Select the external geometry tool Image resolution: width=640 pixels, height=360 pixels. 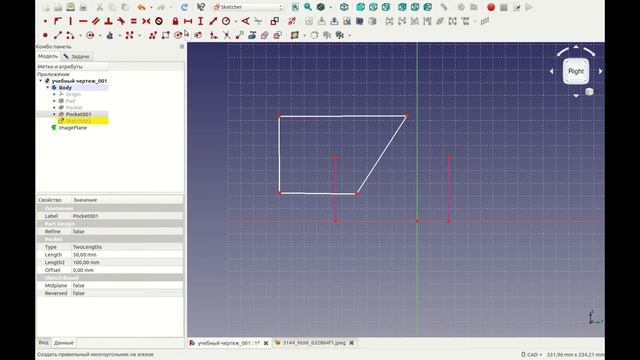252,36
